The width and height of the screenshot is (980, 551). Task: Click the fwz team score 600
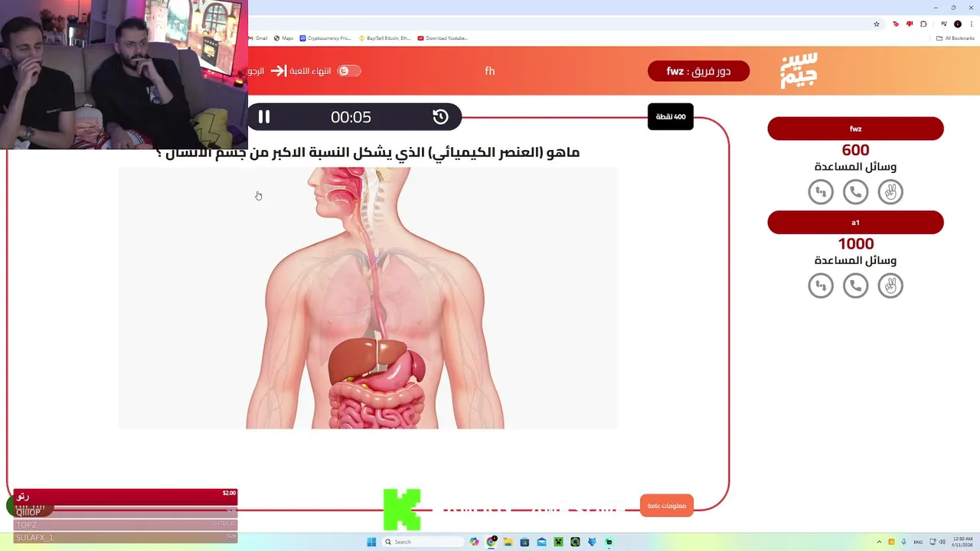(x=855, y=151)
